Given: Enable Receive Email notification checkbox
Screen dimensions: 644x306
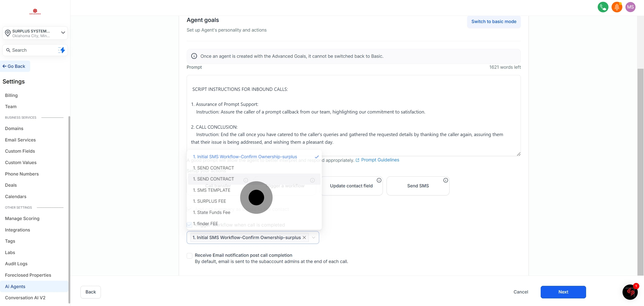Looking at the screenshot, I should (189, 255).
